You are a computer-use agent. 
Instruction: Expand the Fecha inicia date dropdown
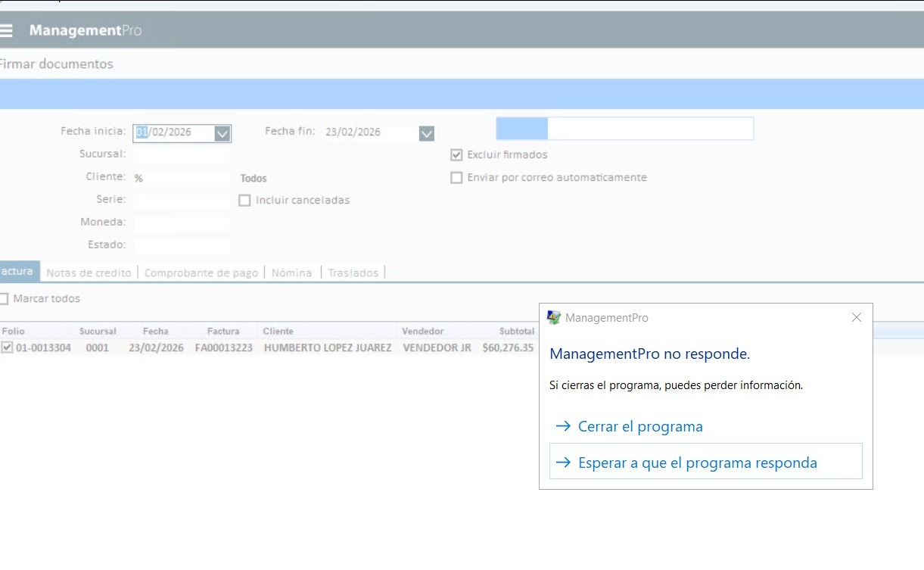222,133
